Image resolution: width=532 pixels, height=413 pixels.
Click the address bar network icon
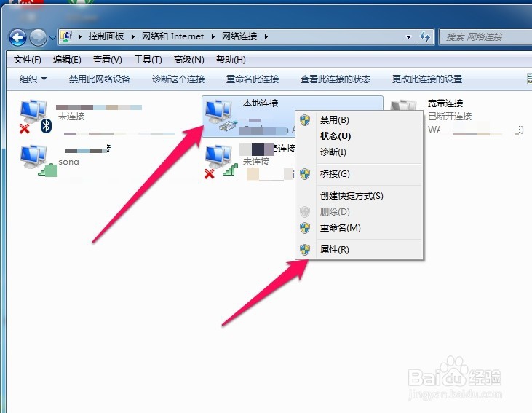[66, 36]
